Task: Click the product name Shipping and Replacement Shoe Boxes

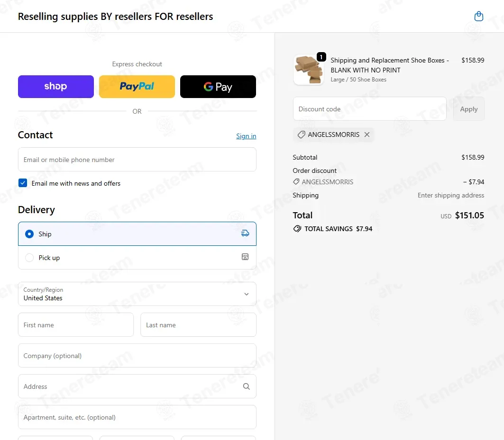Action: [x=390, y=65]
